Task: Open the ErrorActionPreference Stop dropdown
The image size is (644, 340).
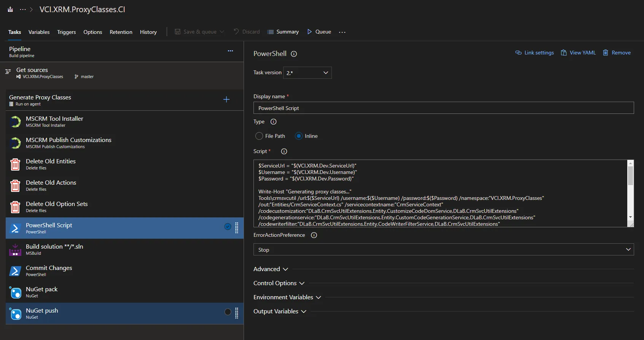Action: click(443, 250)
